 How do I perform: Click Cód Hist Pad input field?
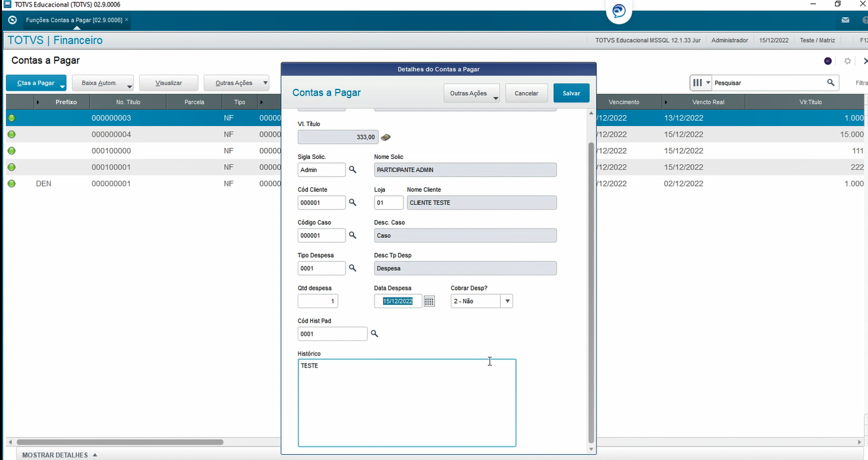[x=332, y=334]
